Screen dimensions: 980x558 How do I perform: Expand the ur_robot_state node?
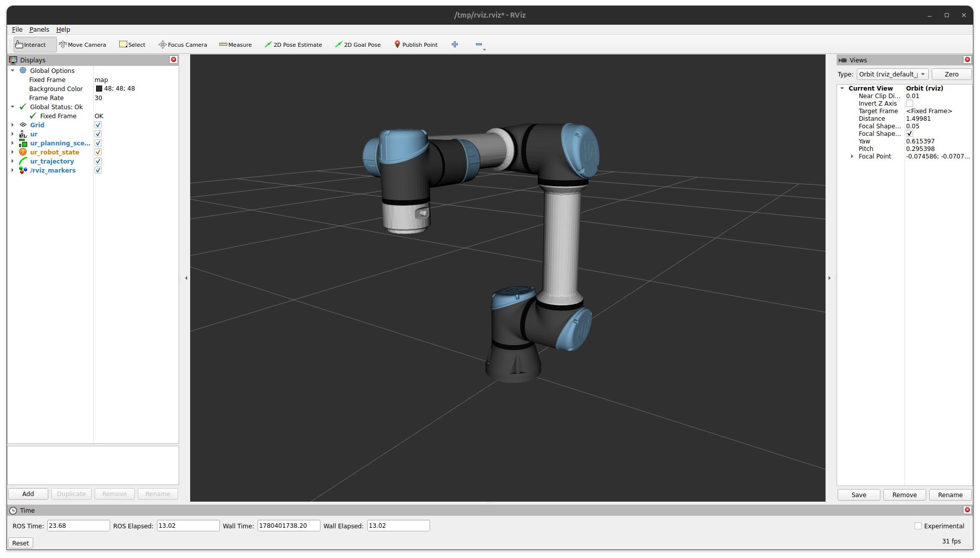(13, 152)
